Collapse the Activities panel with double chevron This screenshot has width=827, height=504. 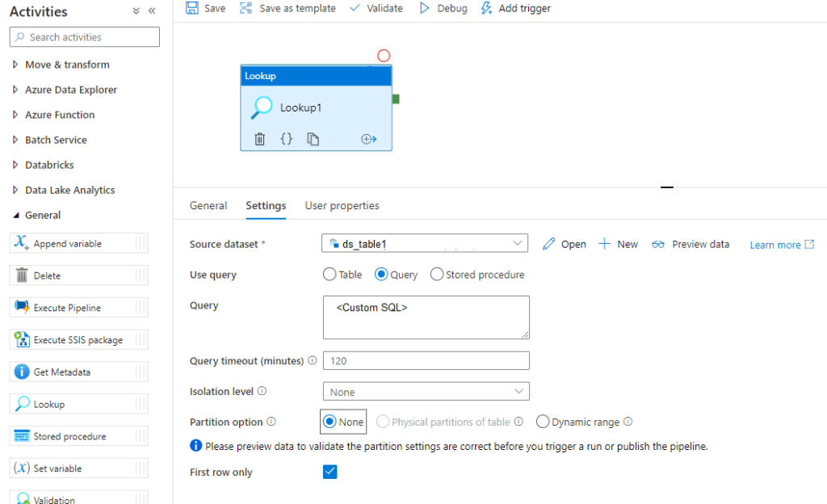click(x=152, y=11)
